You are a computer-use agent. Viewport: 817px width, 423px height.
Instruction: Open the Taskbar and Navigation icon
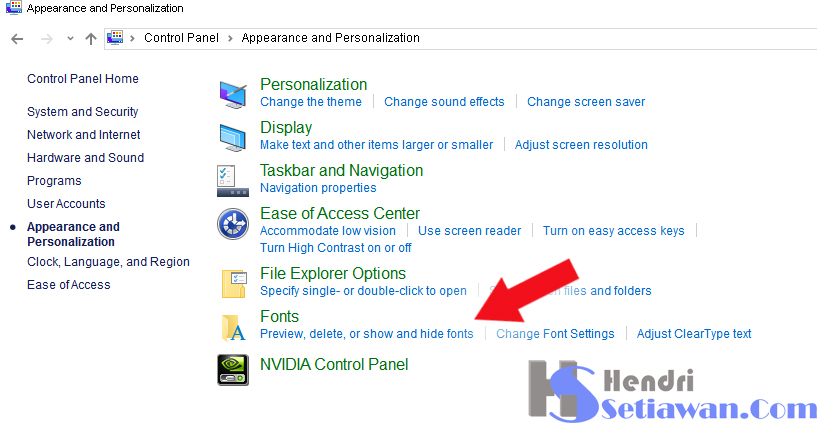click(x=232, y=179)
